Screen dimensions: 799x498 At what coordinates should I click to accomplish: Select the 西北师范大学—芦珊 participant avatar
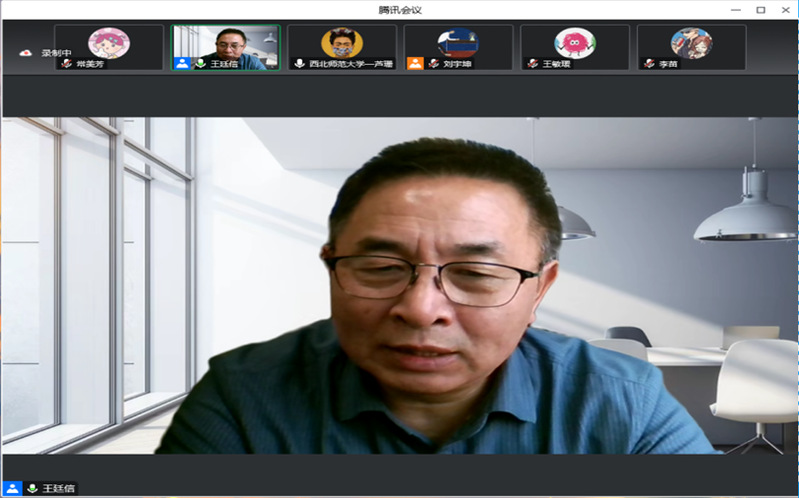[x=341, y=42]
